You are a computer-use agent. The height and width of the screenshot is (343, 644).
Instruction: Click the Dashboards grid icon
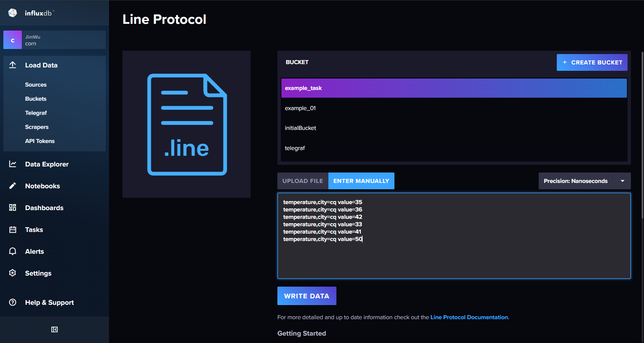(x=13, y=207)
